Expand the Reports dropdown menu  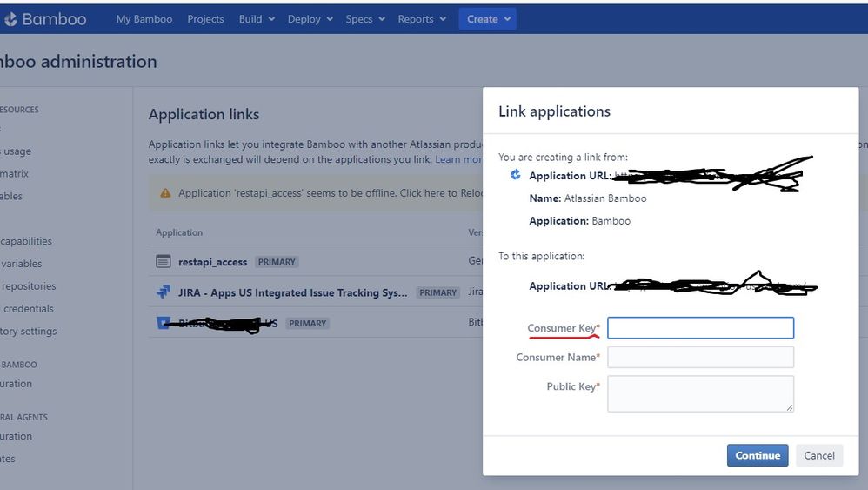click(422, 19)
